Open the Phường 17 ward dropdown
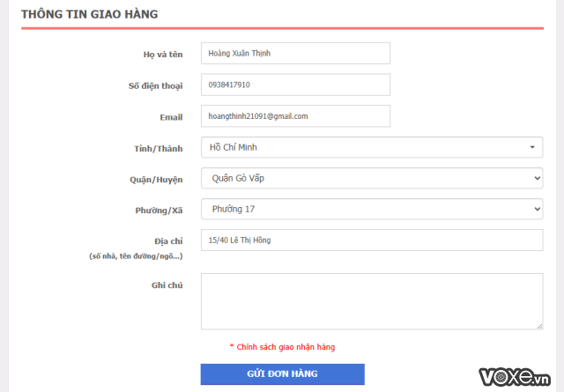The height and width of the screenshot is (392, 564). point(371,209)
